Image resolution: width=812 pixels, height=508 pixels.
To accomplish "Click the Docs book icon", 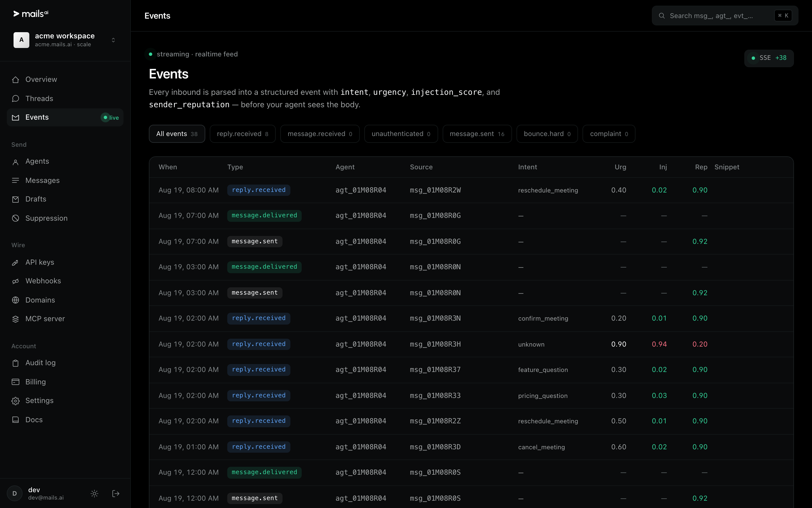I will pyautogui.click(x=16, y=420).
